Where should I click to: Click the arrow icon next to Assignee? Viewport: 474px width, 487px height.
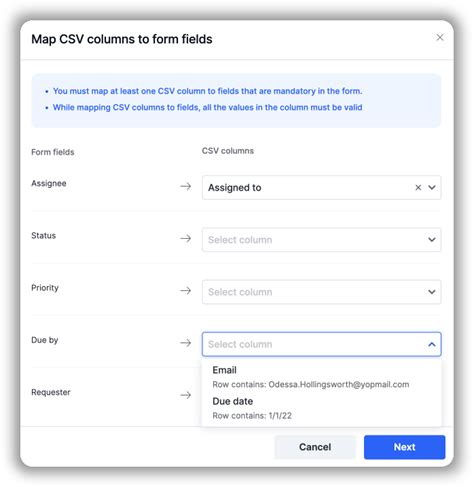click(x=186, y=186)
